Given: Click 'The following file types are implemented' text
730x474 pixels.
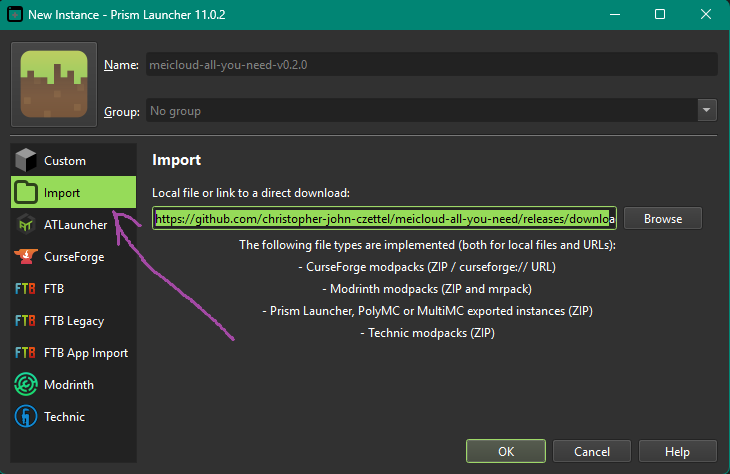Looking at the screenshot, I should pyautogui.click(x=427, y=245).
